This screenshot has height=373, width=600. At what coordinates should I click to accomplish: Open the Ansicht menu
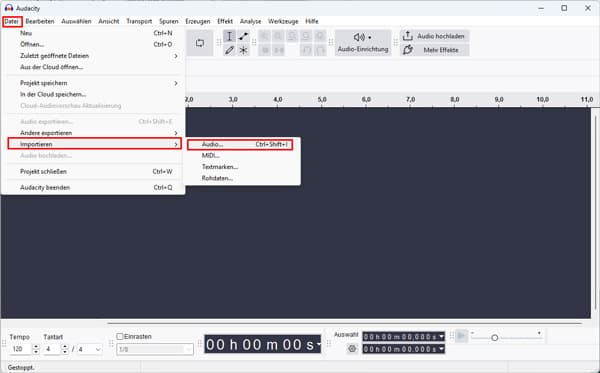[x=109, y=21]
